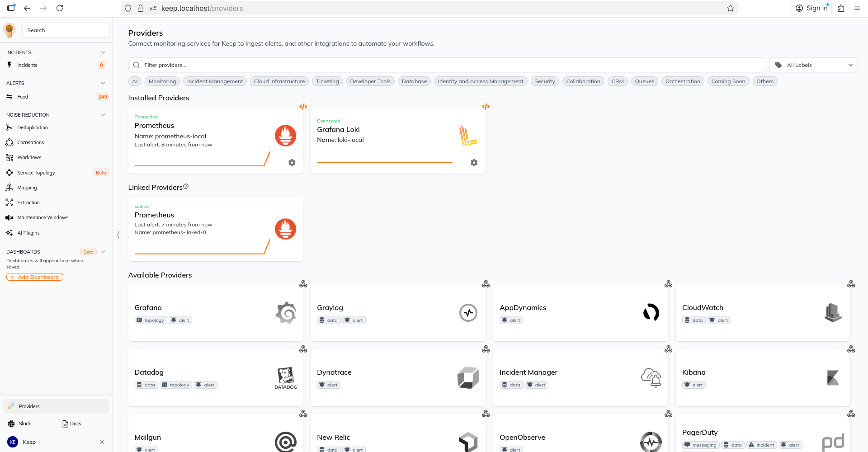The image size is (868, 452).
Task: Open the Incident Manager provider card
Action: pos(580,378)
